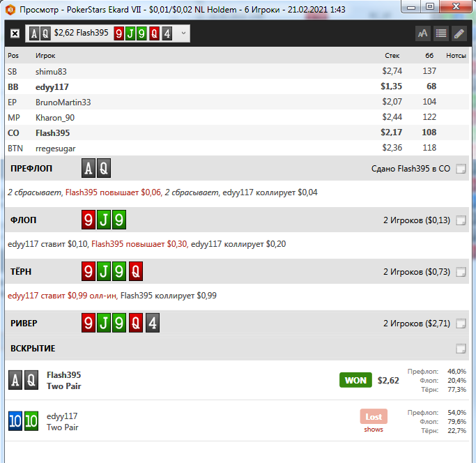
Task: Click the $2,36 stack value
Action: (392, 148)
